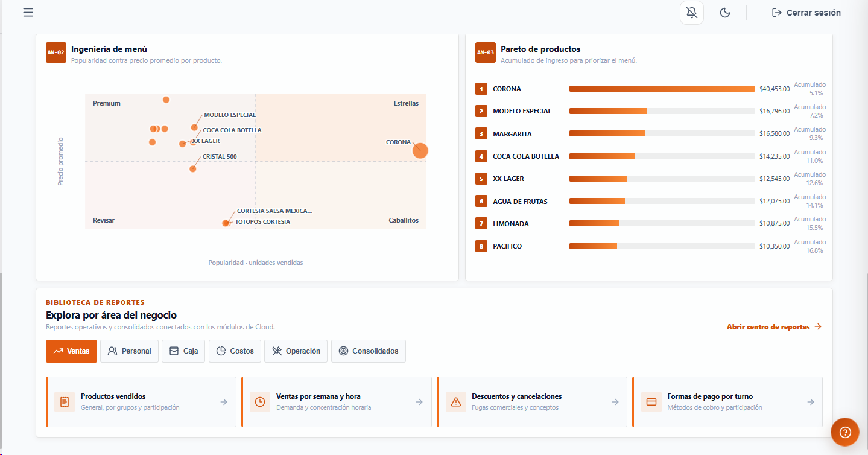The width and height of the screenshot is (868, 455).
Task: Click the Premium quadrant label
Action: [107, 103]
